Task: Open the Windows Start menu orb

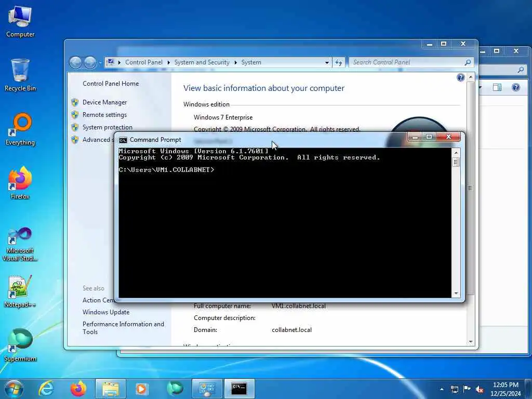Action: pyautogui.click(x=14, y=389)
